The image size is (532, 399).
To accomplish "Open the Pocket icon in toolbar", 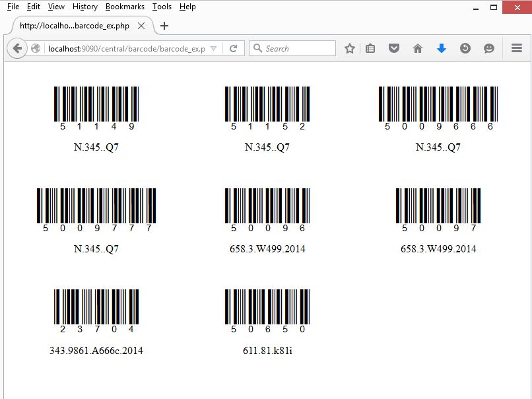I will tap(394, 48).
